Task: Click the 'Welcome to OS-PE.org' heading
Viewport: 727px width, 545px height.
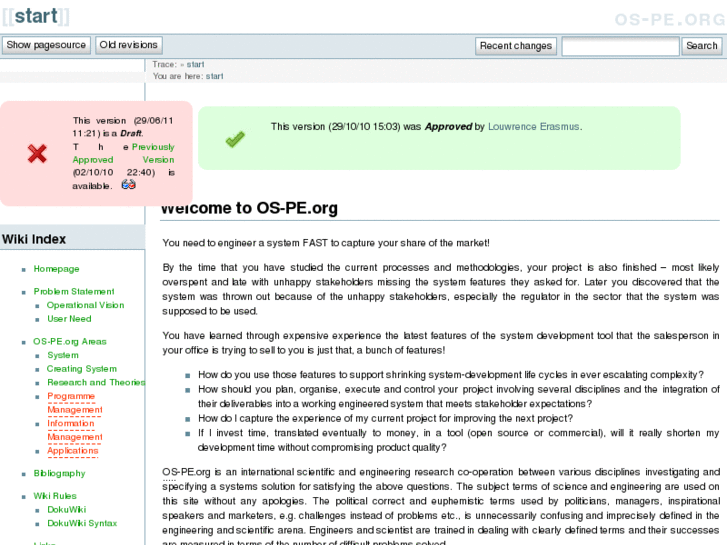Action: [x=249, y=208]
